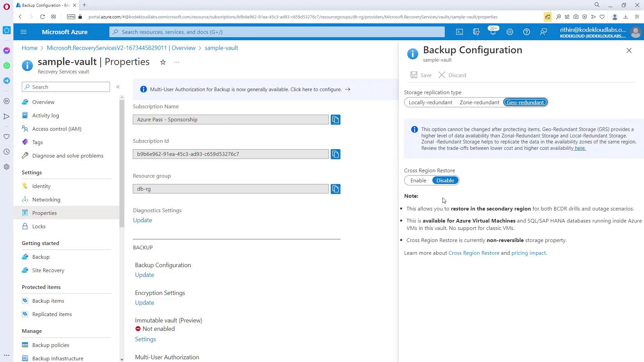Select Locally-redundant storage replication
The height and width of the screenshot is (362, 644).
click(x=430, y=102)
